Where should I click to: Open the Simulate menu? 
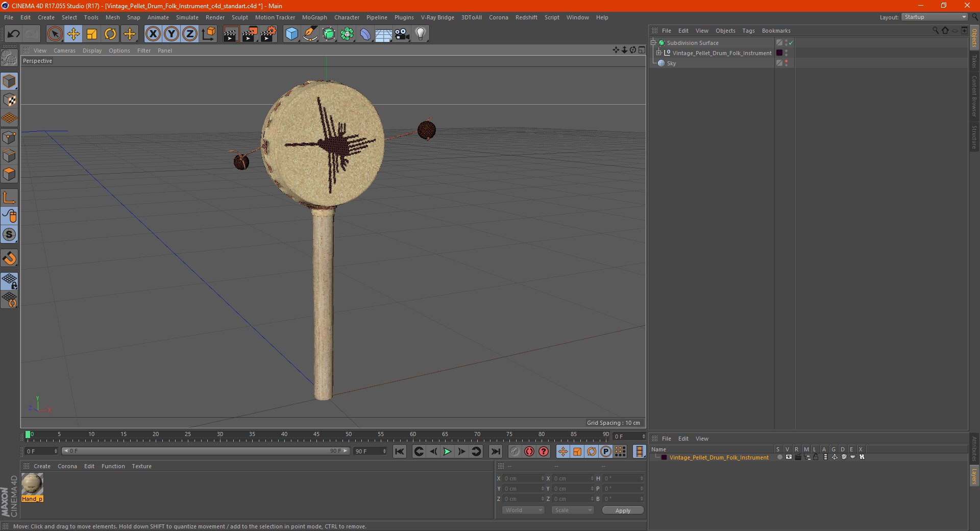pos(187,17)
